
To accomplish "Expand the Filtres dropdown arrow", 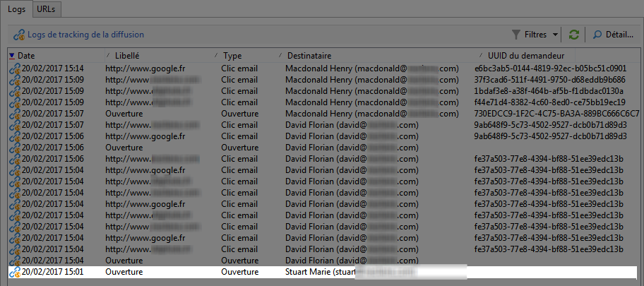I will pyautogui.click(x=555, y=35).
